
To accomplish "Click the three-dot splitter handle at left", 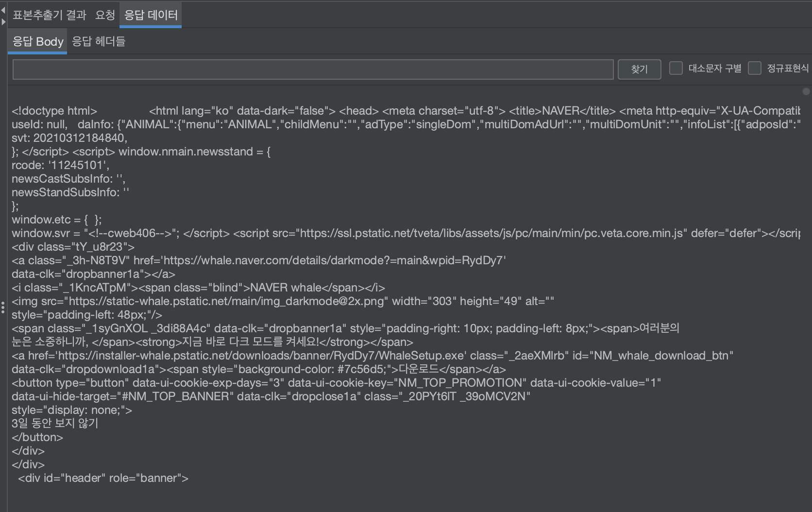I will (3, 307).
